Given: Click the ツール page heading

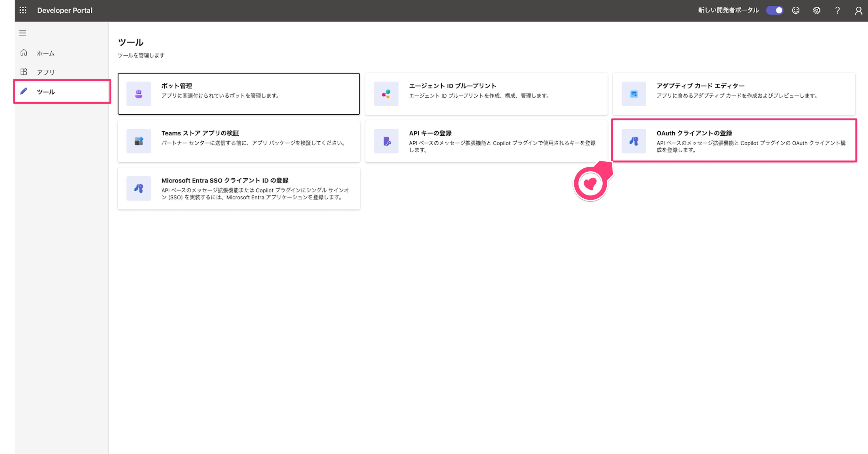Looking at the screenshot, I should tap(131, 42).
